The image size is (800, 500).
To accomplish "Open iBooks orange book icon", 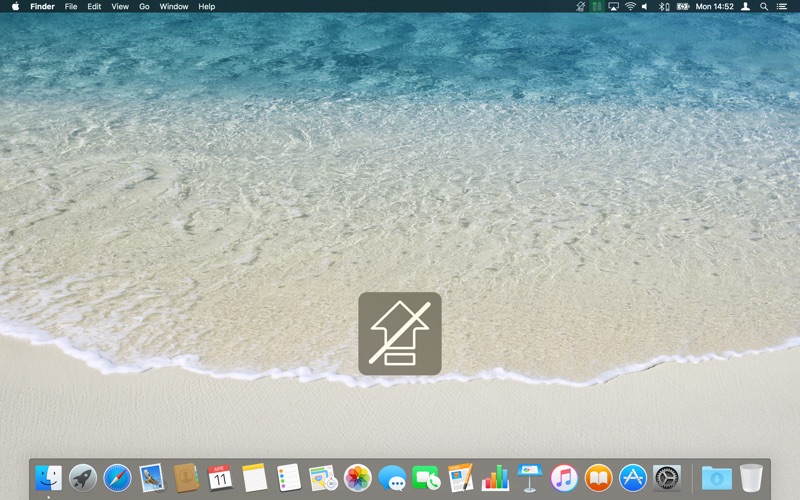I will point(598,478).
